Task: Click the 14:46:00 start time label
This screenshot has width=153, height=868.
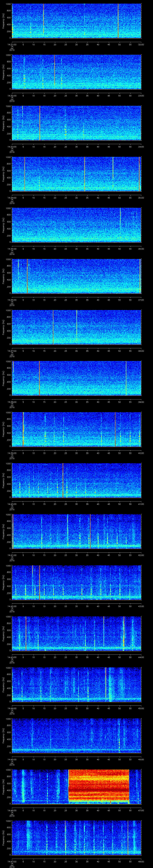Action: (12, 810)
